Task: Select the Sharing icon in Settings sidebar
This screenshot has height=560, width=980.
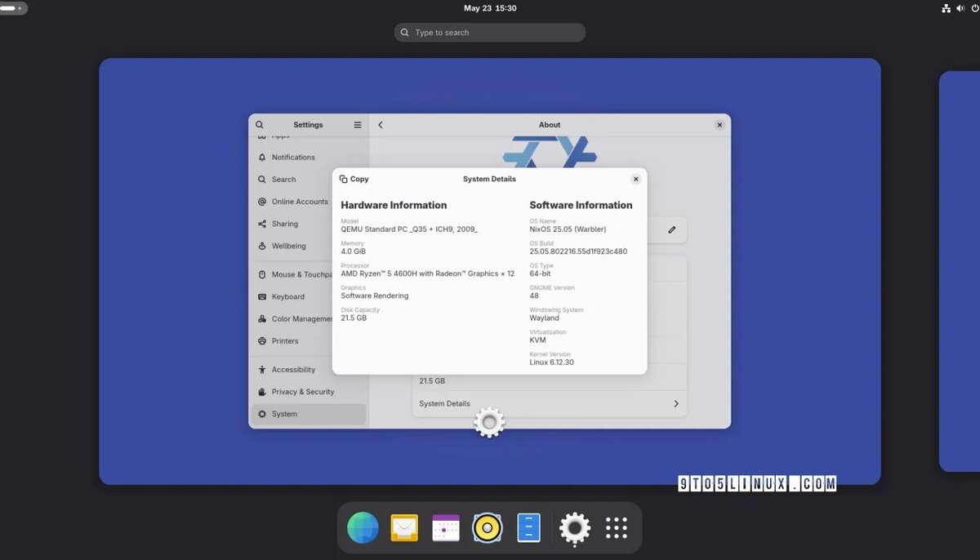Action: click(263, 224)
